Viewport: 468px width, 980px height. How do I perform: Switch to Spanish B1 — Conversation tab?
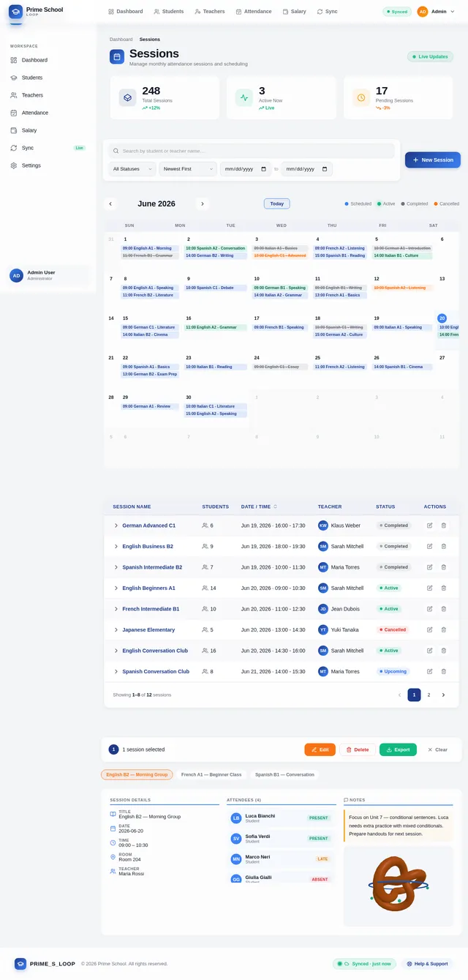[284, 774]
